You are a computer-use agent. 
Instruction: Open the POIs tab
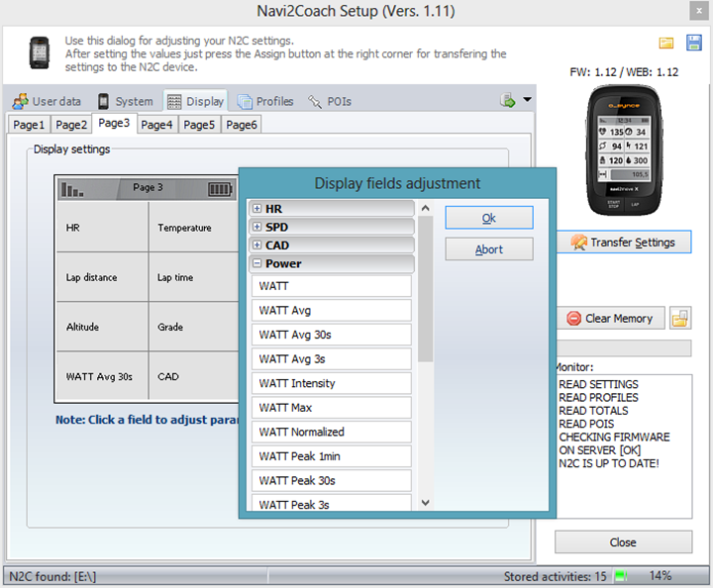tap(329, 101)
